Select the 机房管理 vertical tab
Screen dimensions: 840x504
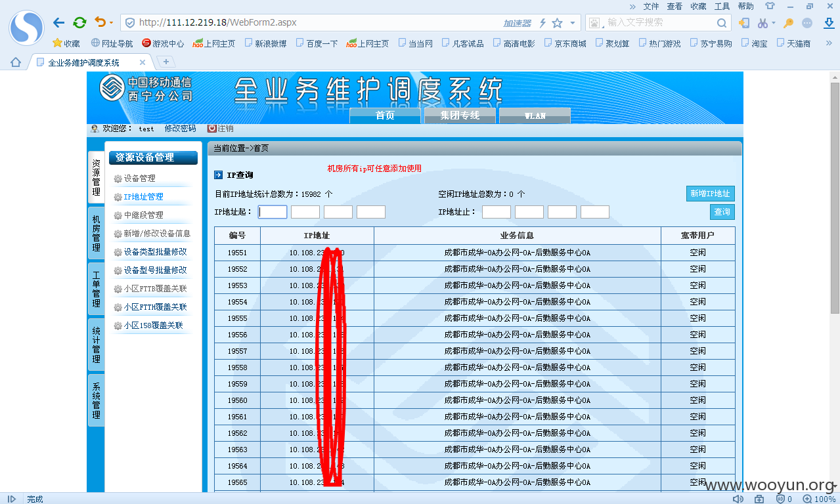click(x=96, y=233)
